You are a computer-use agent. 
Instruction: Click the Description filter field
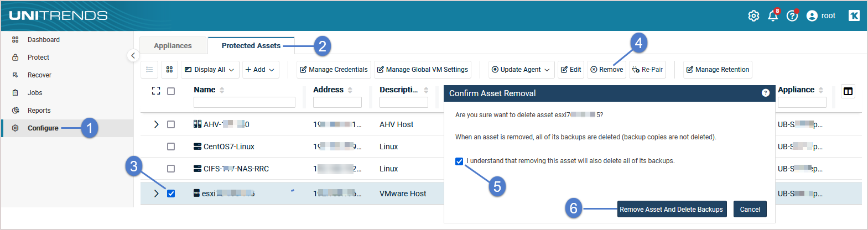pos(404,102)
